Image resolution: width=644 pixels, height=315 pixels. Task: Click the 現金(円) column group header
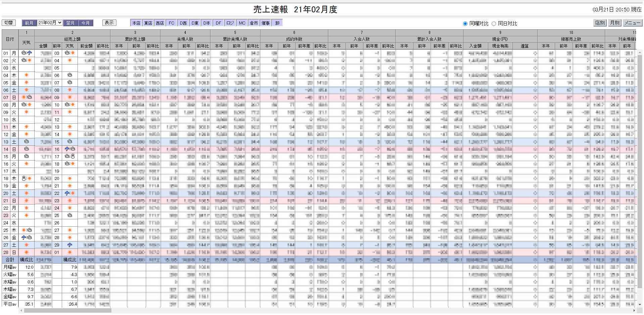tap(500, 39)
